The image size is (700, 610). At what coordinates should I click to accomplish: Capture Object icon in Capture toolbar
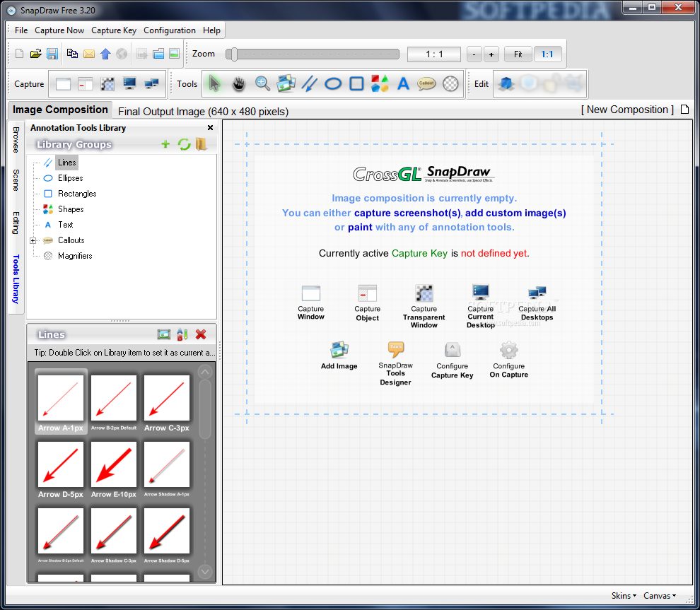[85, 84]
